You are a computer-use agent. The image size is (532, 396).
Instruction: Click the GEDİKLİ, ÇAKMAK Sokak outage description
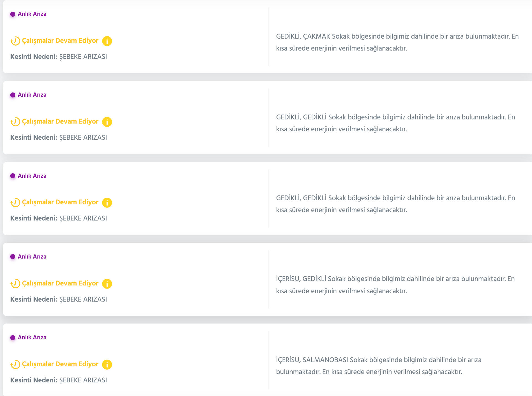[x=397, y=42]
